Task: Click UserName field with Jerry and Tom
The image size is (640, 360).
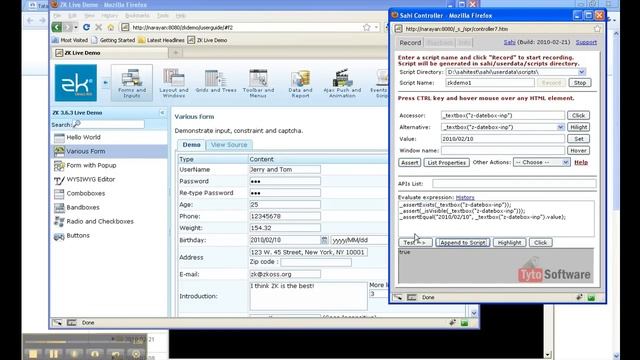Action: [285, 169]
